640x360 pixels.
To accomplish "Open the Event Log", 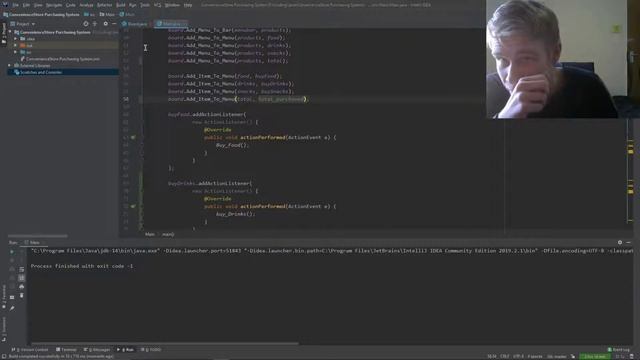I will [x=619, y=350].
